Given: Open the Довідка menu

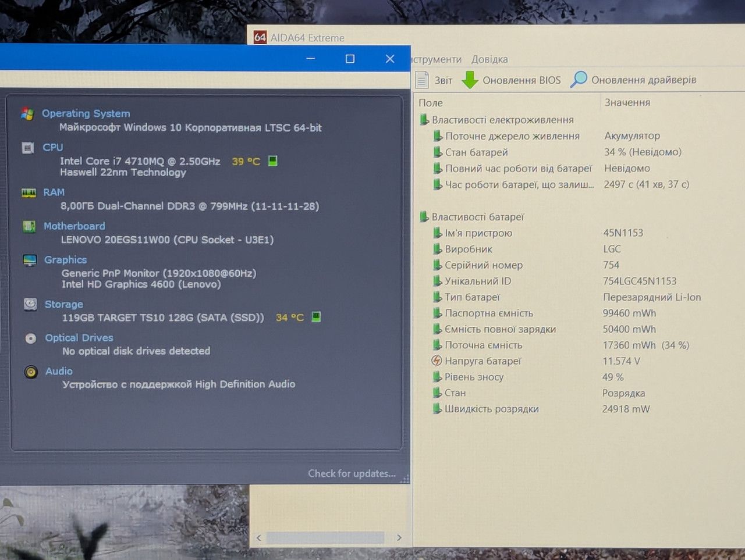Looking at the screenshot, I should click(x=489, y=59).
